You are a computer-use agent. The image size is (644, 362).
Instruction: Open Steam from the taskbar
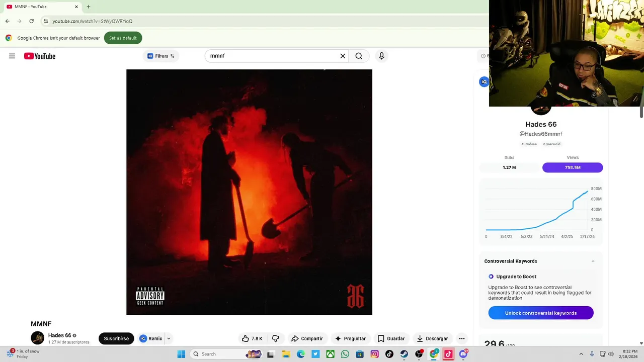pos(404,354)
